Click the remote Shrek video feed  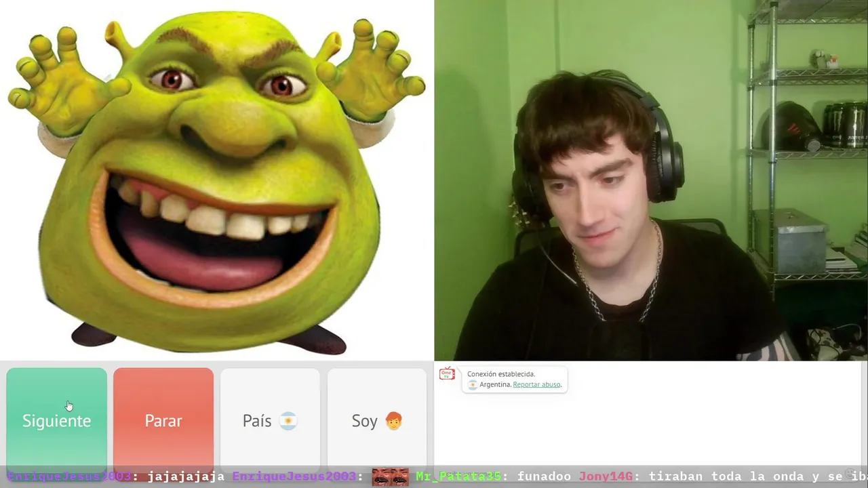(217, 180)
